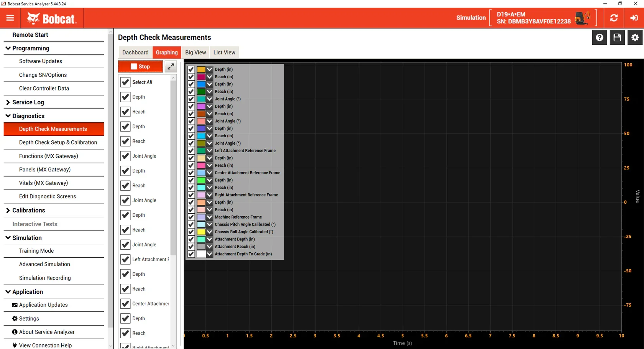Image resolution: width=644 pixels, height=349 pixels.
Task: Open dropdown arrow for Attachment Reach legend
Action: tap(209, 247)
